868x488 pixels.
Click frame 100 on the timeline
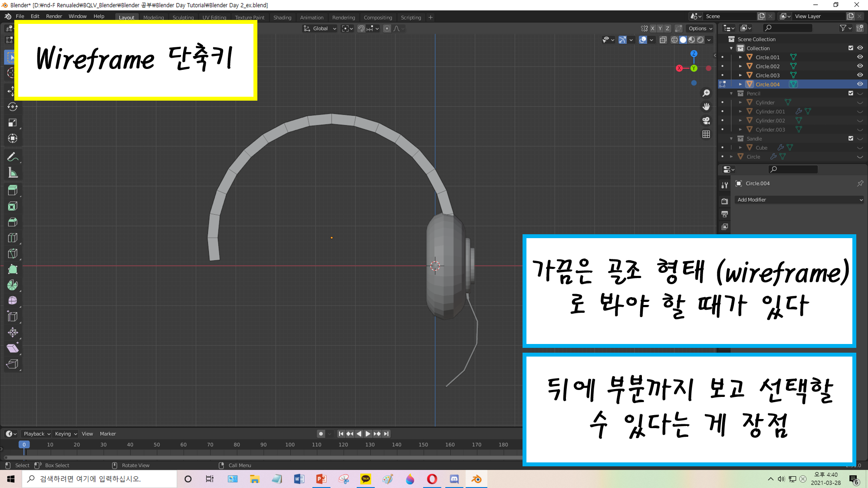click(x=290, y=445)
